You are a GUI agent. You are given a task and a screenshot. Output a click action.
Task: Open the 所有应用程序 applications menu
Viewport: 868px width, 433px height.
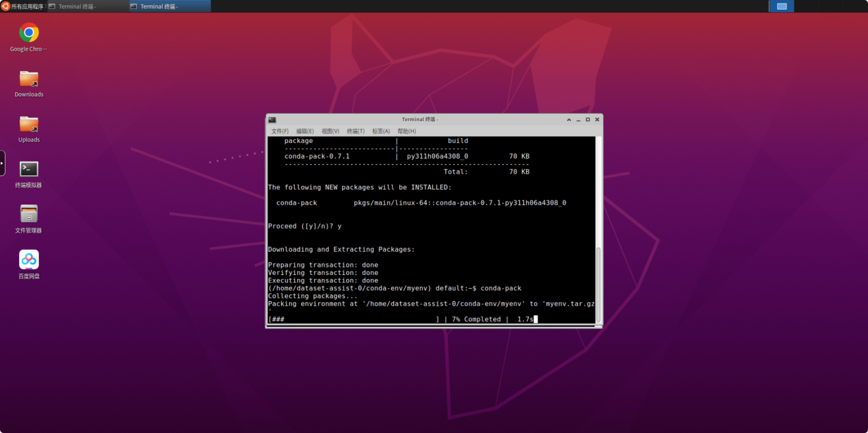(23, 6)
